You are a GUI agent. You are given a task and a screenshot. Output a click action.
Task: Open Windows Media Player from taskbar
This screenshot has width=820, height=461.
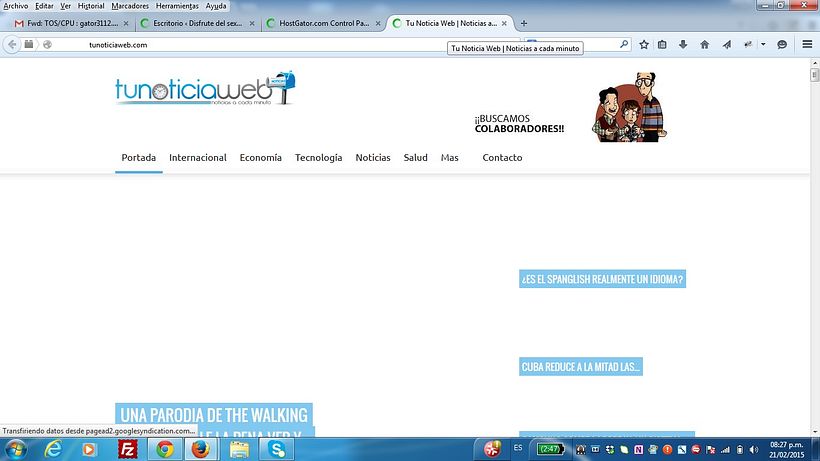89,449
